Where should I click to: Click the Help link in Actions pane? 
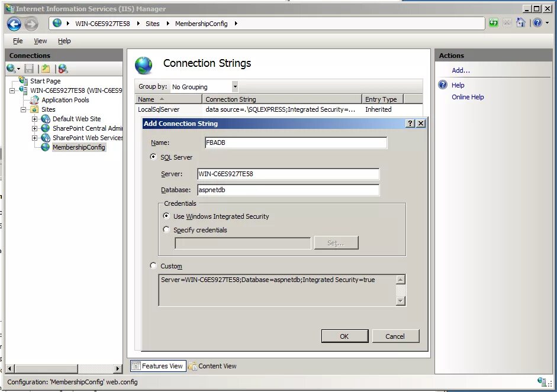coord(458,85)
